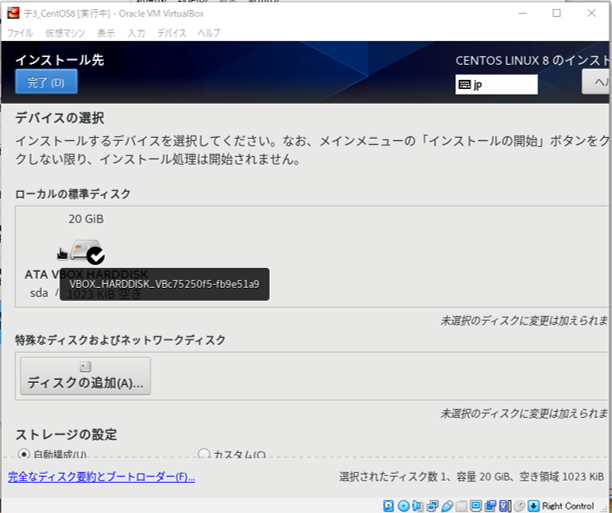Click ディスクの追加(A)... button
Image resolution: width=612 pixels, height=513 pixels.
85,376
